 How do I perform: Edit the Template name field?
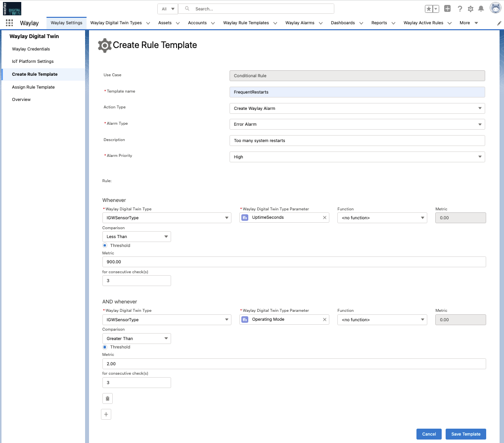[x=357, y=92]
